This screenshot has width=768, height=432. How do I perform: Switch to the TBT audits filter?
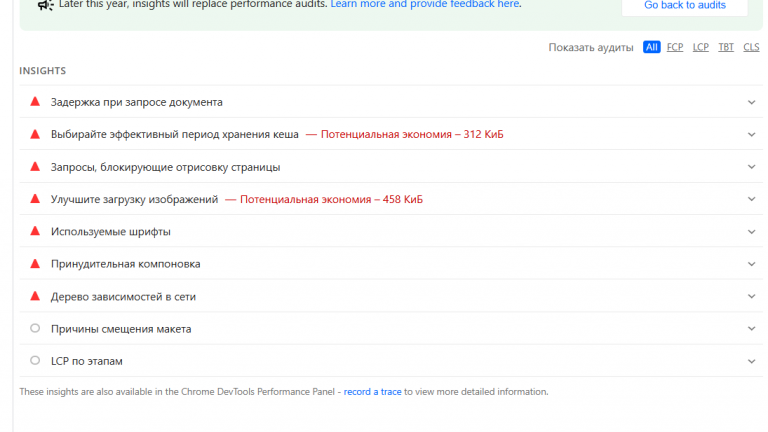[726, 47]
